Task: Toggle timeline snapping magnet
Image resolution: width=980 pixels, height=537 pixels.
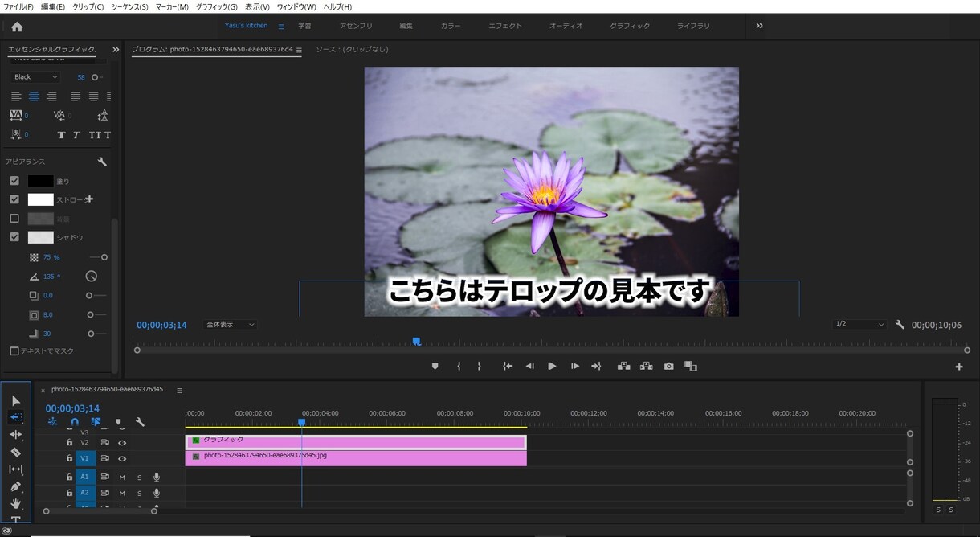Action: [75, 422]
